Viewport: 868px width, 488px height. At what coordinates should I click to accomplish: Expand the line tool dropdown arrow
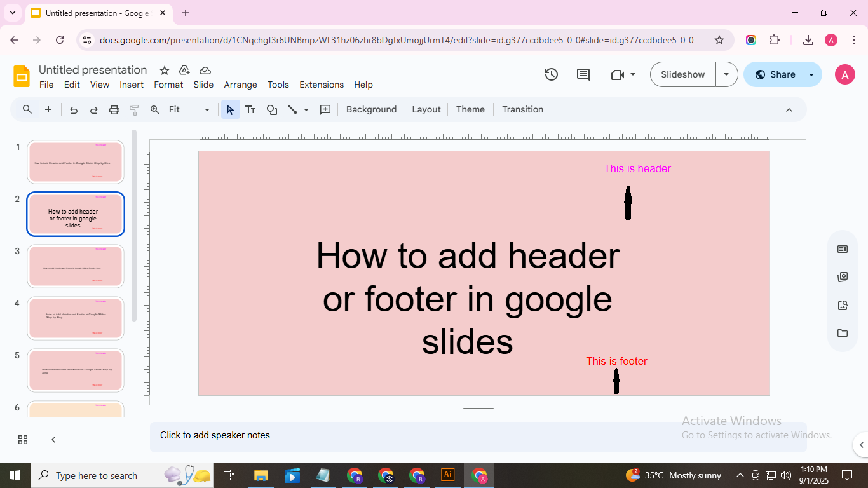(x=306, y=110)
